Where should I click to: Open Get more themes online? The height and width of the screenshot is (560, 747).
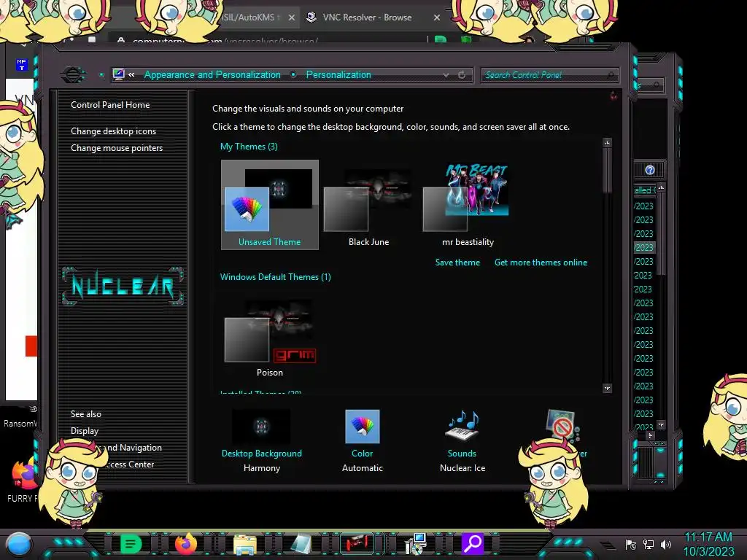coord(541,262)
